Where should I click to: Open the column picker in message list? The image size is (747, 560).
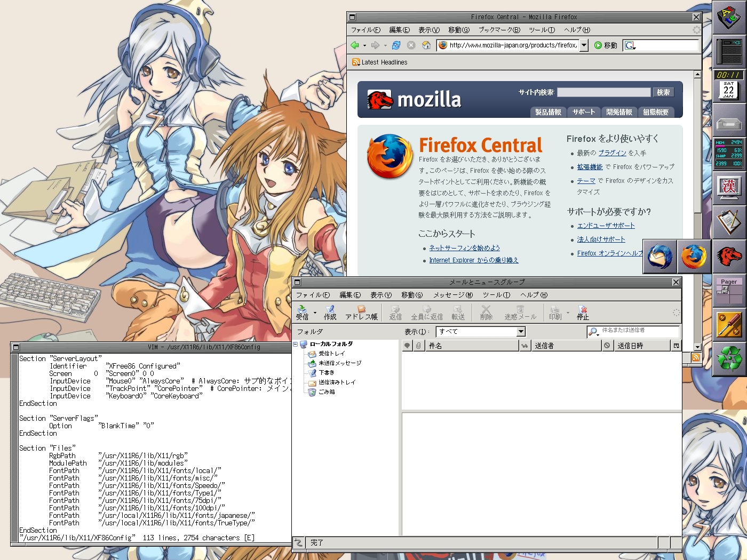click(676, 346)
